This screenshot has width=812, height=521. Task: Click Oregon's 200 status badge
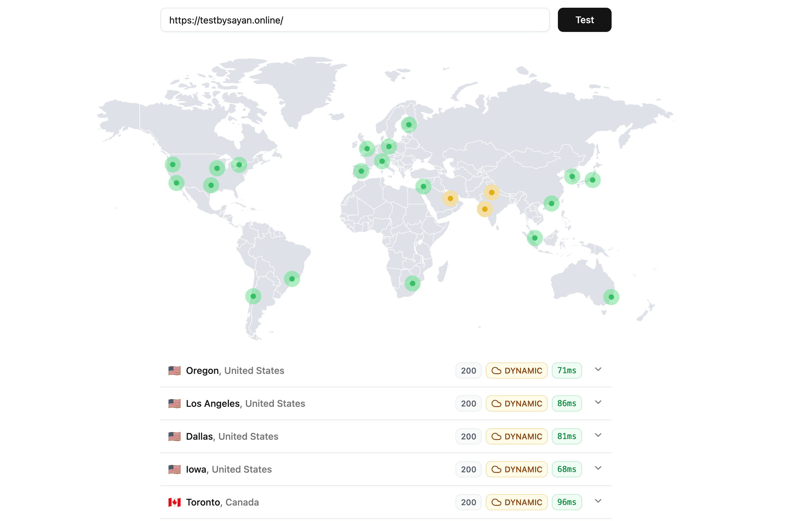tap(468, 371)
